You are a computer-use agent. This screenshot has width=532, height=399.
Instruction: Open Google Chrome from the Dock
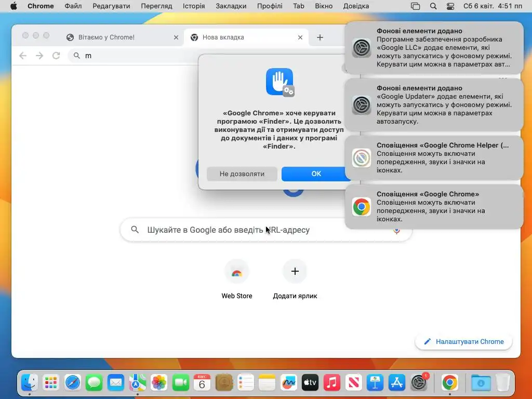tap(449, 383)
